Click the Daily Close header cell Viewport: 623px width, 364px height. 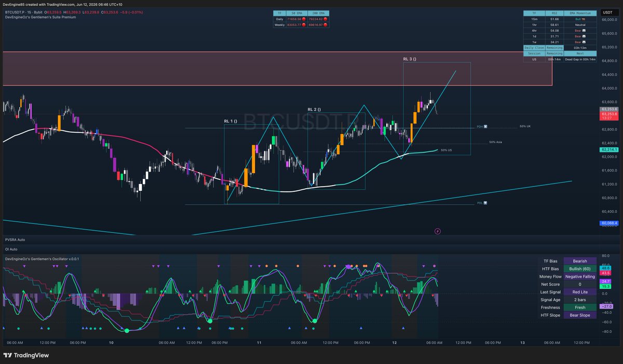[x=533, y=47]
